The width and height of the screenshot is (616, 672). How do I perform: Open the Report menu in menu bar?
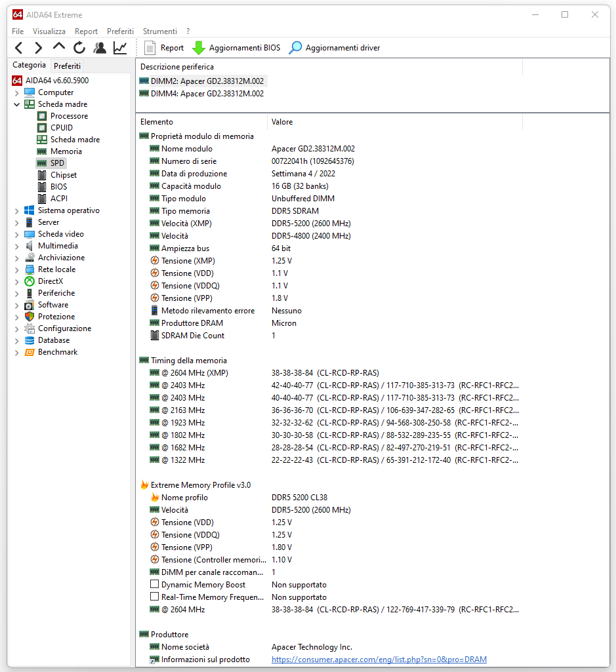(x=86, y=31)
